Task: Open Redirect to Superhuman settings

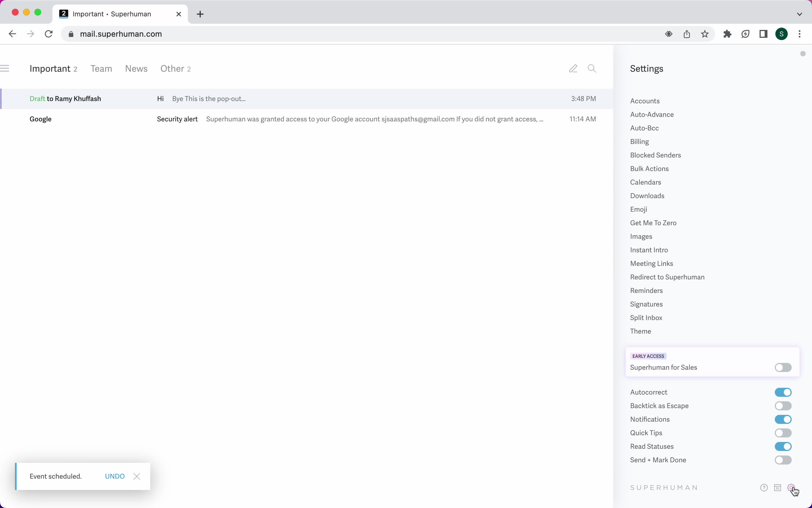Action: (667, 277)
